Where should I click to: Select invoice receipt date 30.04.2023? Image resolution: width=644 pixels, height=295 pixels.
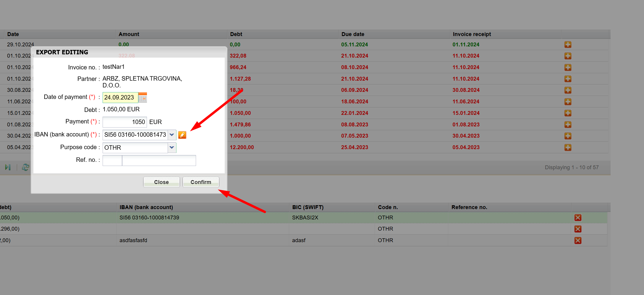[466, 136]
